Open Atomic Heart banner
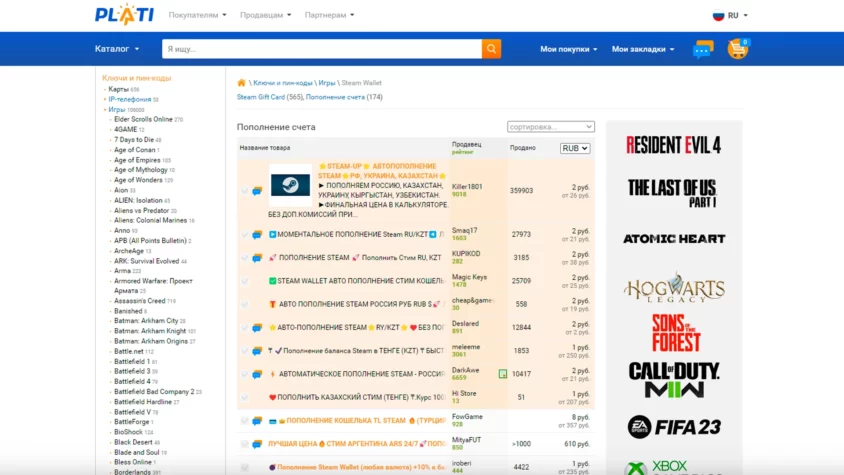 click(x=674, y=239)
